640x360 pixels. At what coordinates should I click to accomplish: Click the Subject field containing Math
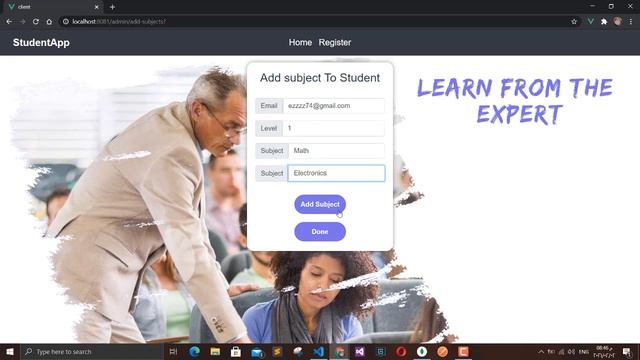click(x=336, y=151)
